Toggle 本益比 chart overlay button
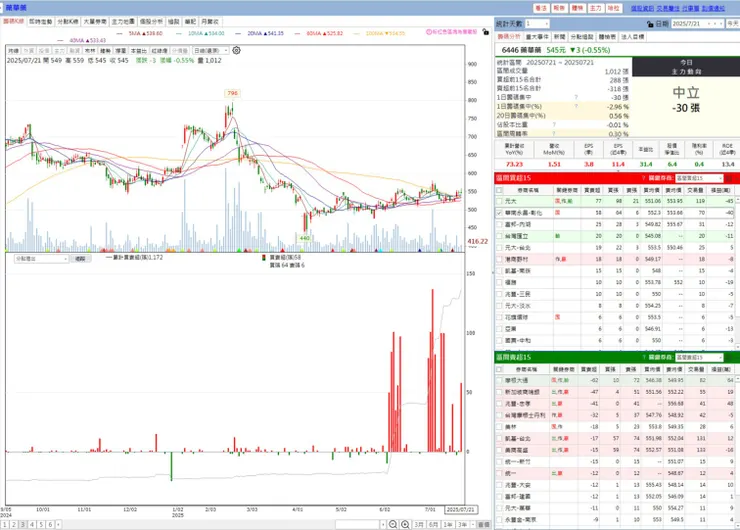This screenshot has height=530, width=740. [139, 50]
